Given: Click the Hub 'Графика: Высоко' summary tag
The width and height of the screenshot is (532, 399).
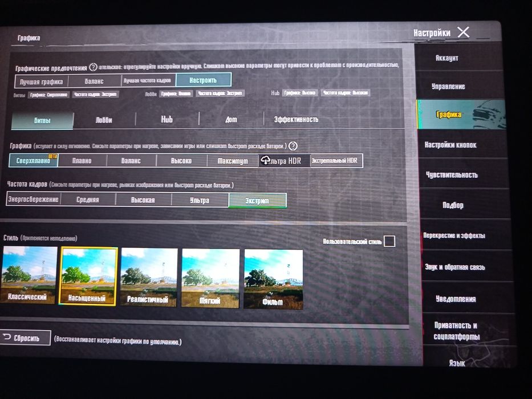Looking at the screenshot, I should [x=300, y=92].
